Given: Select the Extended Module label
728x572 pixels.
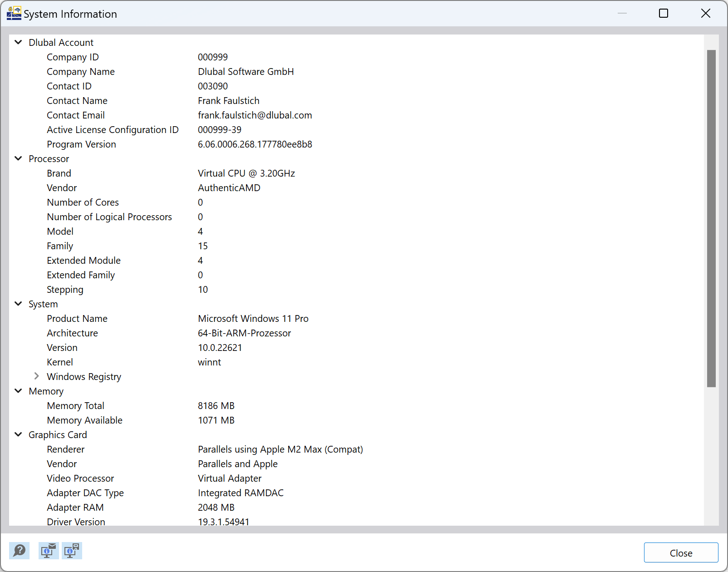Looking at the screenshot, I should (84, 260).
